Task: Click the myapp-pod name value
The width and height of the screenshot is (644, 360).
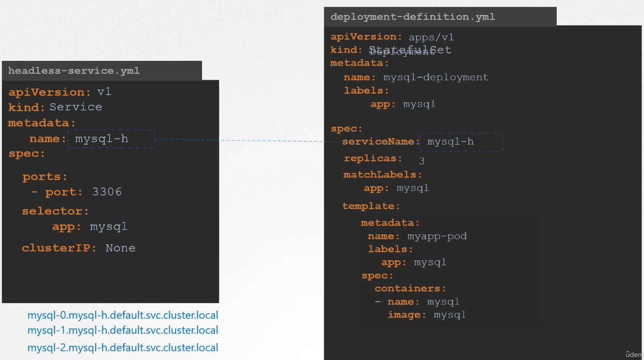Action: [x=437, y=236]
